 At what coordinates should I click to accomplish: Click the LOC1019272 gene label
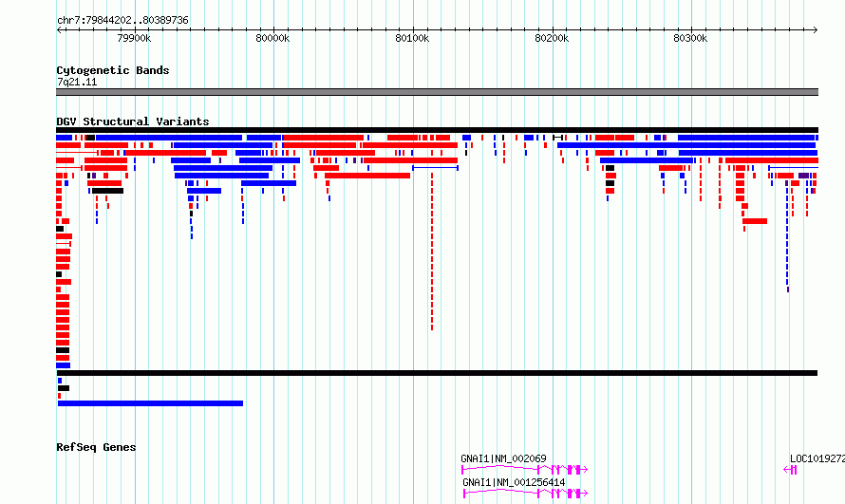(x=817, y=458)
